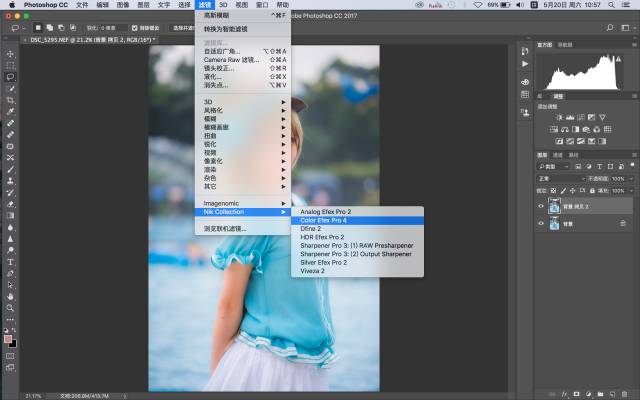Add a Vibrance adjustment (triangle icon)
This screenshot has height=400, width=640.
point(602,118)
